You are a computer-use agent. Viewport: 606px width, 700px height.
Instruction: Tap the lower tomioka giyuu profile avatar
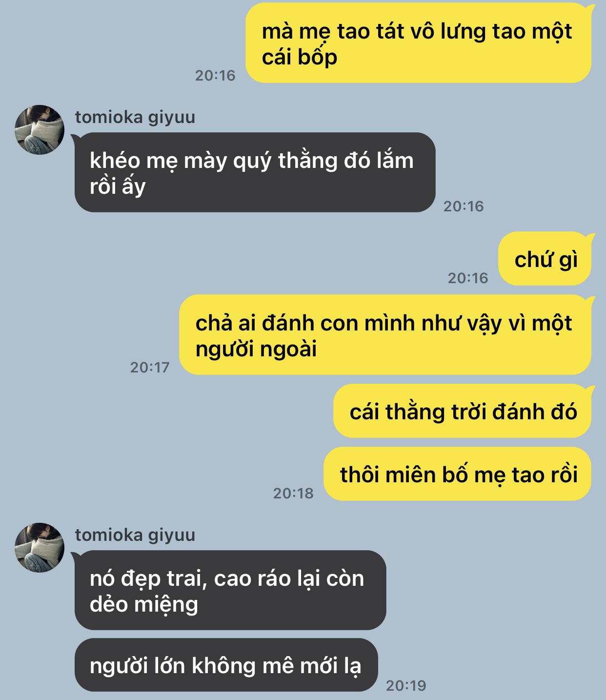pos(40,548)
